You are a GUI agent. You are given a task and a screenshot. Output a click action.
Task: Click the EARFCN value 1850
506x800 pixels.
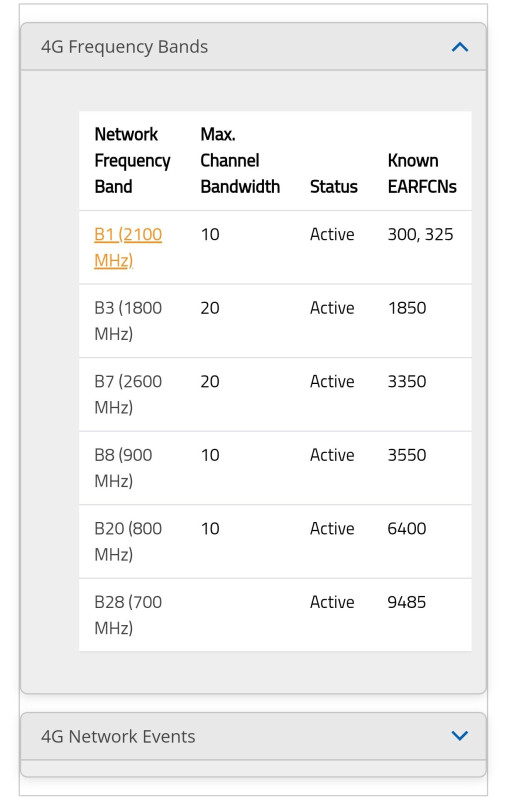coord(407,308)
